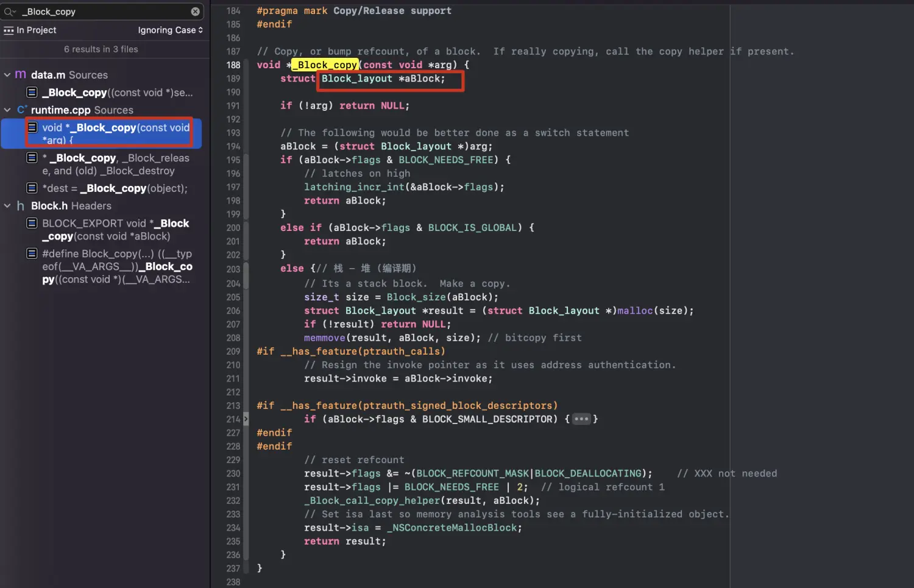Click result icon beside "BLOCK_EXPORT void *_Block_copy"
Screen dimensions: 914x588
[32, 223]
